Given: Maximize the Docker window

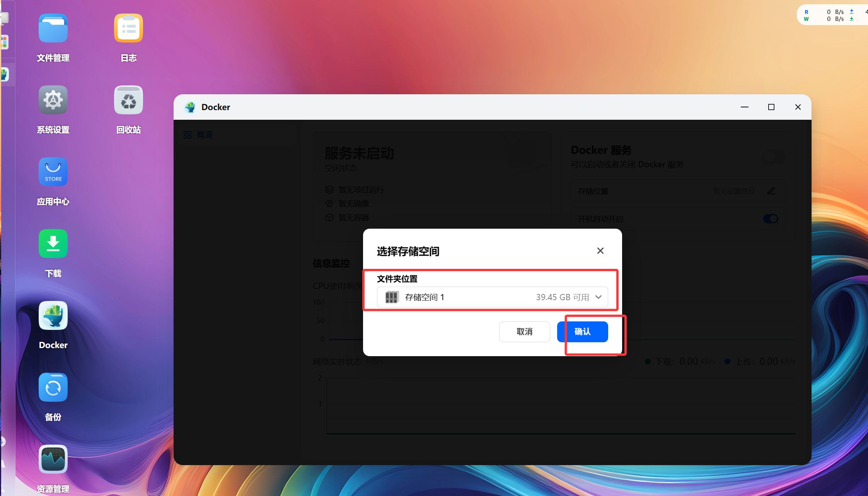Looking at the screenshot, I should (771, 107).
